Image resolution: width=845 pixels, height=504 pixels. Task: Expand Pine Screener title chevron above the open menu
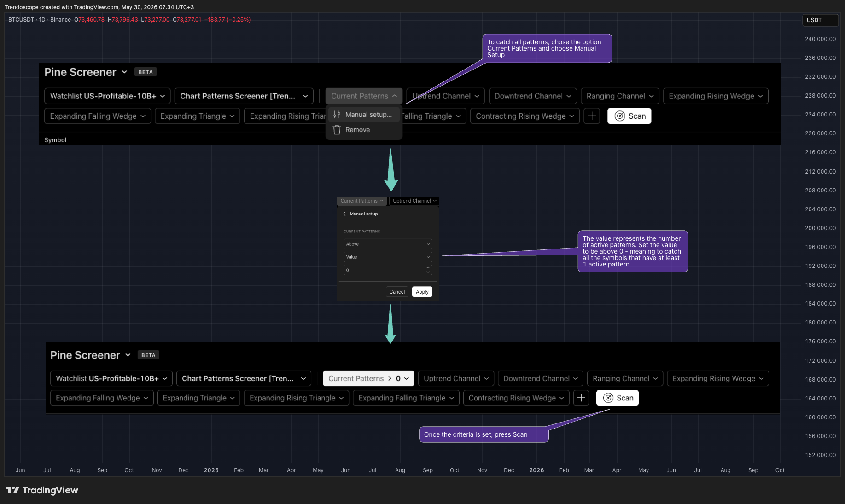(x=124, y=72)
